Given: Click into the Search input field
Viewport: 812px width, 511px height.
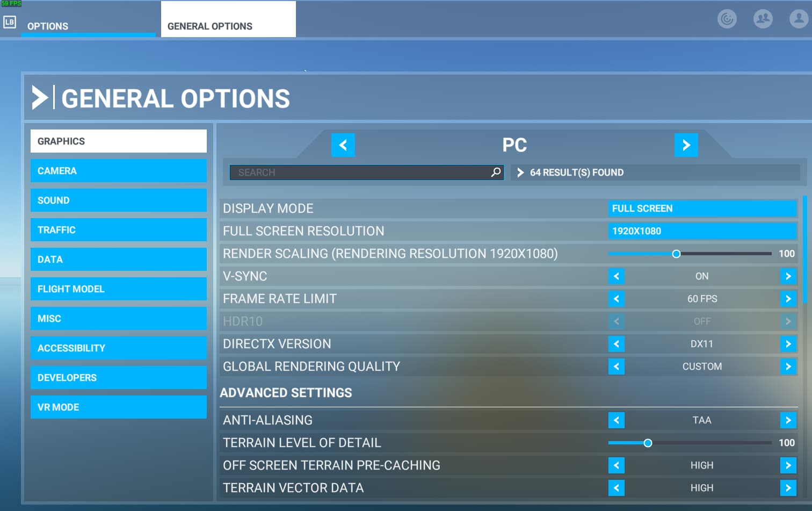Looking at the screenshot, I should 360,172.
